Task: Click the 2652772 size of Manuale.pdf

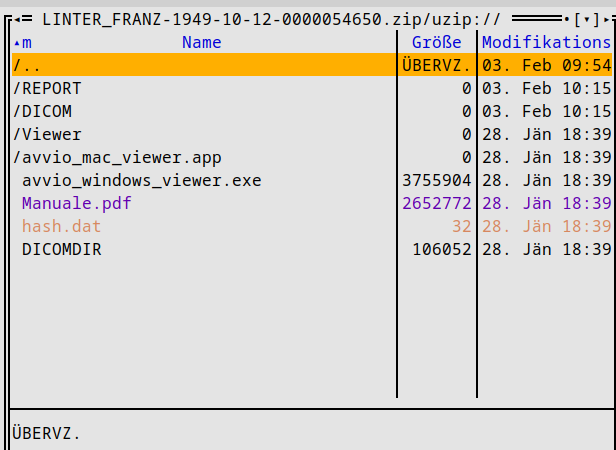Action: tap(436, 203)
